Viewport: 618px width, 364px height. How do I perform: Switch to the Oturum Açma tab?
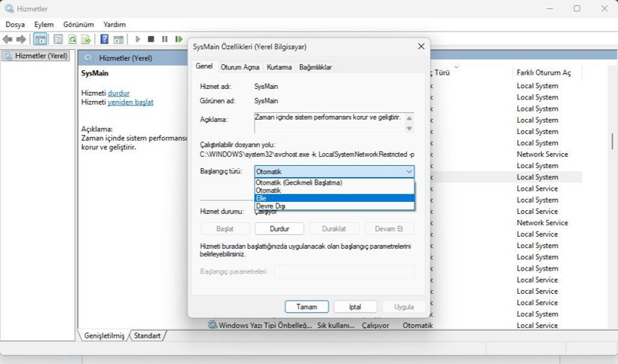coord(240,67)
